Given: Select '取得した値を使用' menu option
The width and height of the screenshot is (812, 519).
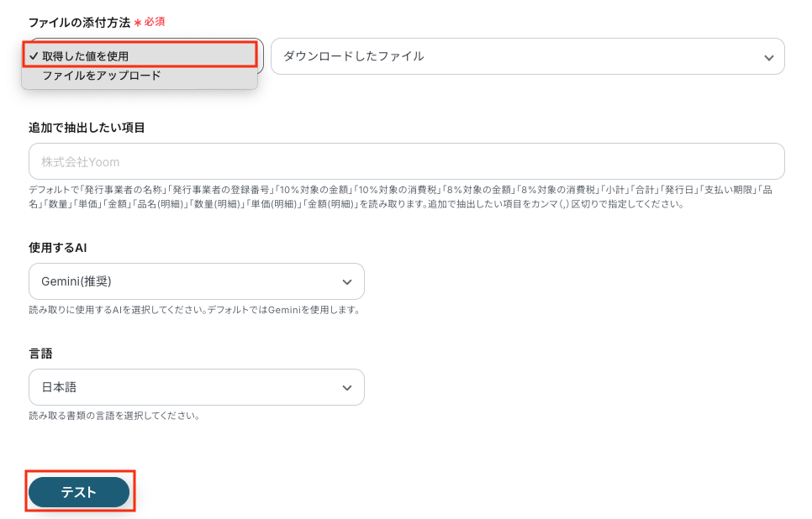Looking at the screenshot, I should 140,55.
